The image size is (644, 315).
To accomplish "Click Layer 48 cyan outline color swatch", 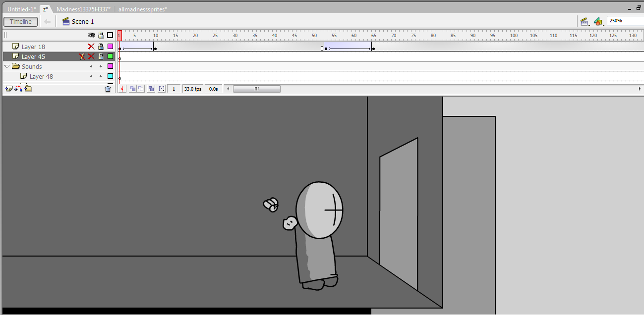I will [x=110, y=76].
